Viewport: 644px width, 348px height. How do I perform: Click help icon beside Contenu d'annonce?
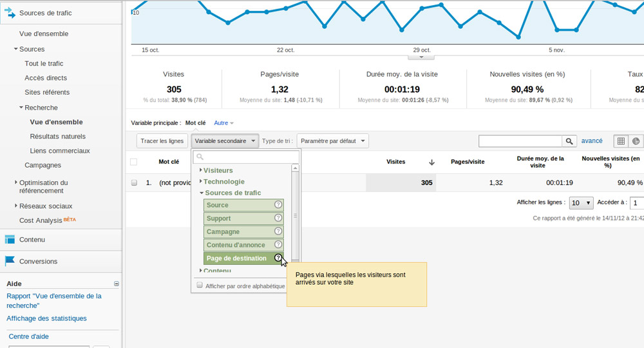point(278,244)
